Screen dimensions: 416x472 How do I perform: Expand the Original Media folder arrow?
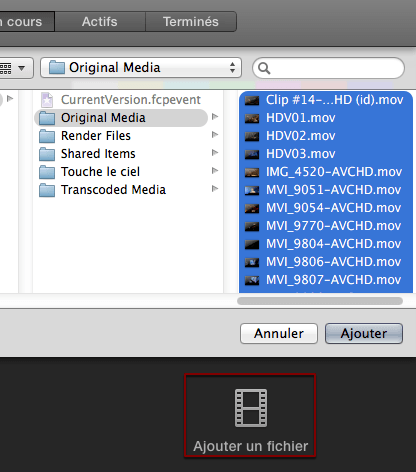pyautogui.click(x=215, y=117)
